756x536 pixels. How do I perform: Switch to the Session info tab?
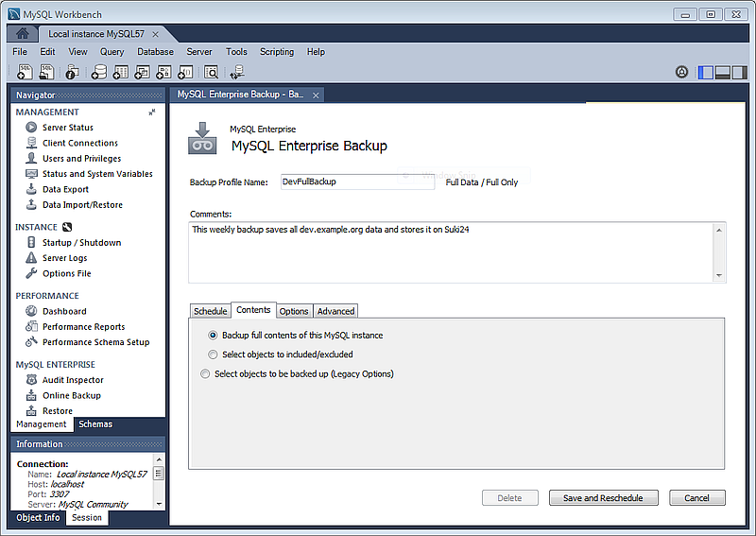pos(87,518)
